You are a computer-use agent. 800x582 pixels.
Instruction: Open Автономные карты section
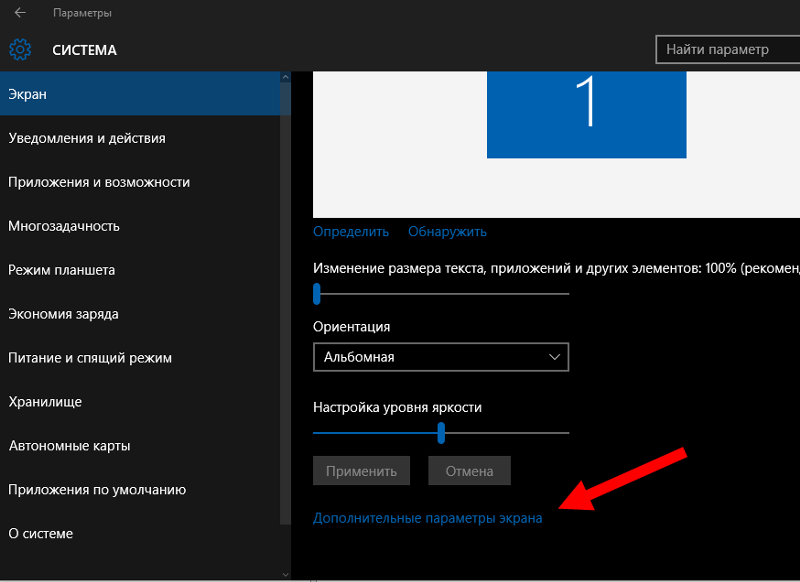click(x=140, y=445)
